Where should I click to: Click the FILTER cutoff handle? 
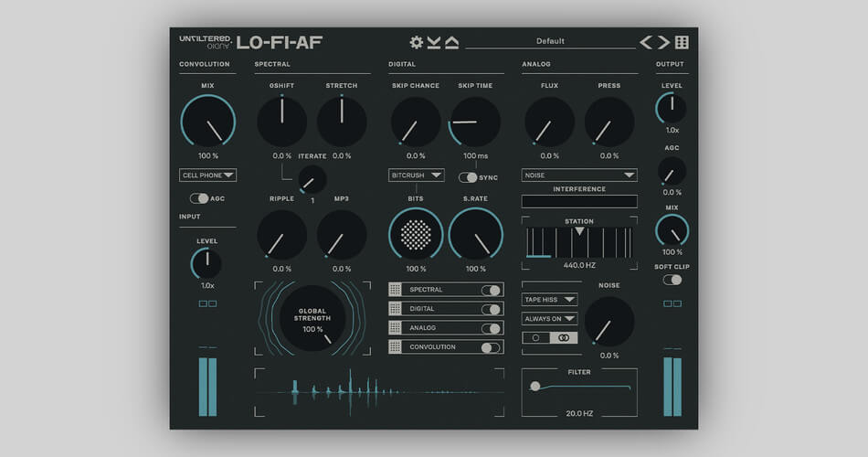point(535,386)
